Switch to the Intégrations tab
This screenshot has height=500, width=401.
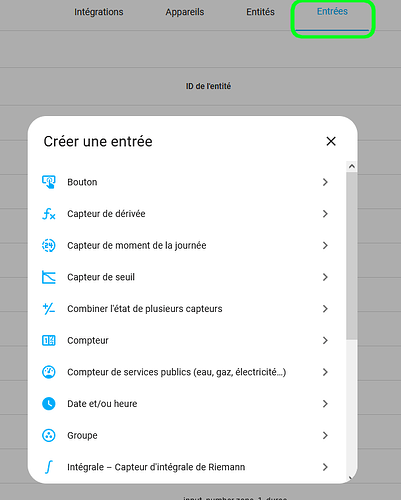(99, 12)
